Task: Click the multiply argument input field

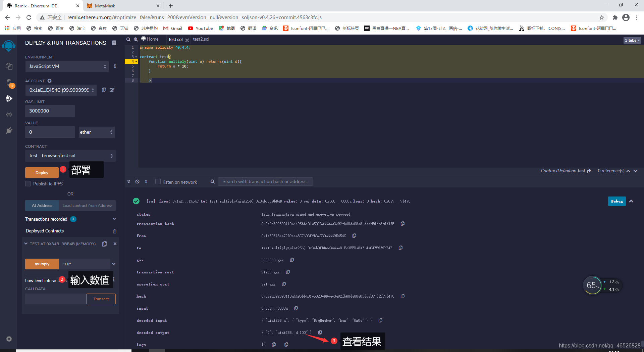Action: pos(85,264)
